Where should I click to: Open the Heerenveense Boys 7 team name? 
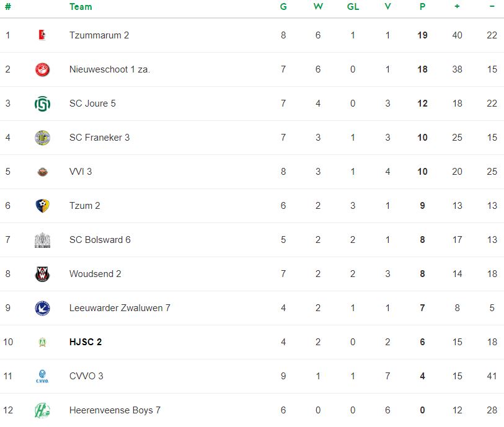click(x=115, y=410)
